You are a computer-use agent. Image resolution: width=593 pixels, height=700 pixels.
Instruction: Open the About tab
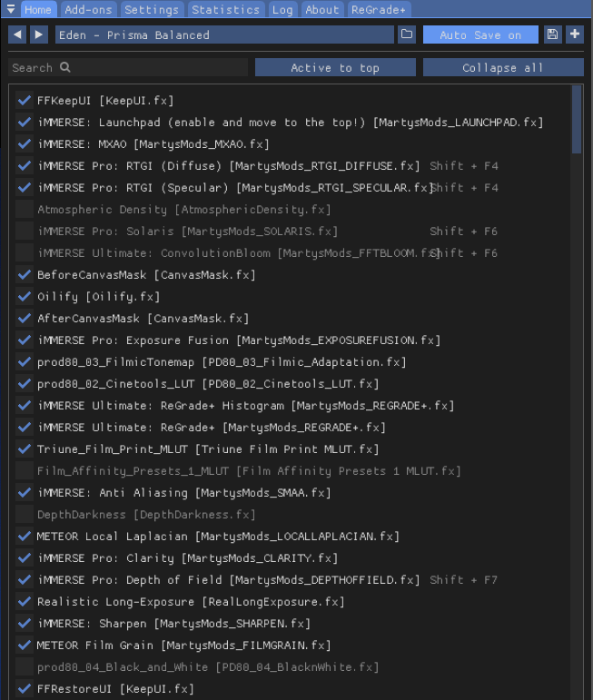322,9
